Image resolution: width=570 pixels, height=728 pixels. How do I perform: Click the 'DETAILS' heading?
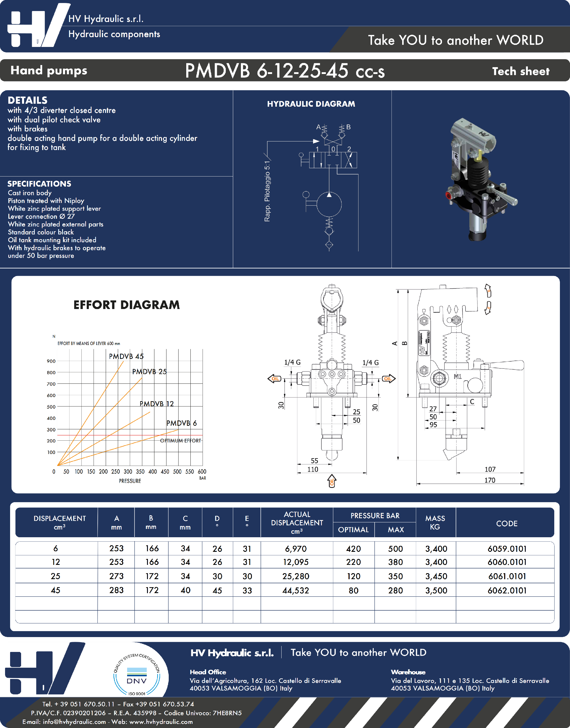27,100
